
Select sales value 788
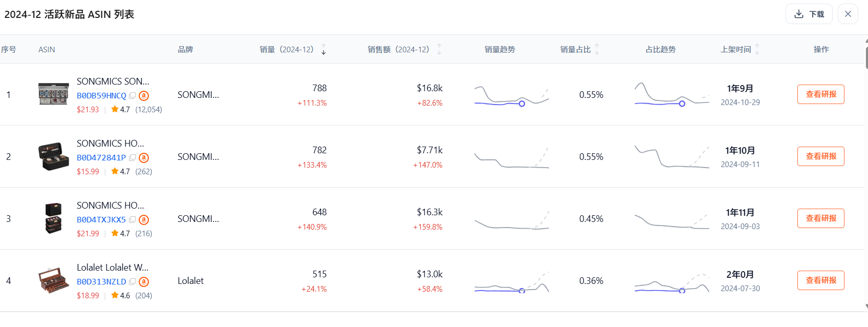click(319, 88)
